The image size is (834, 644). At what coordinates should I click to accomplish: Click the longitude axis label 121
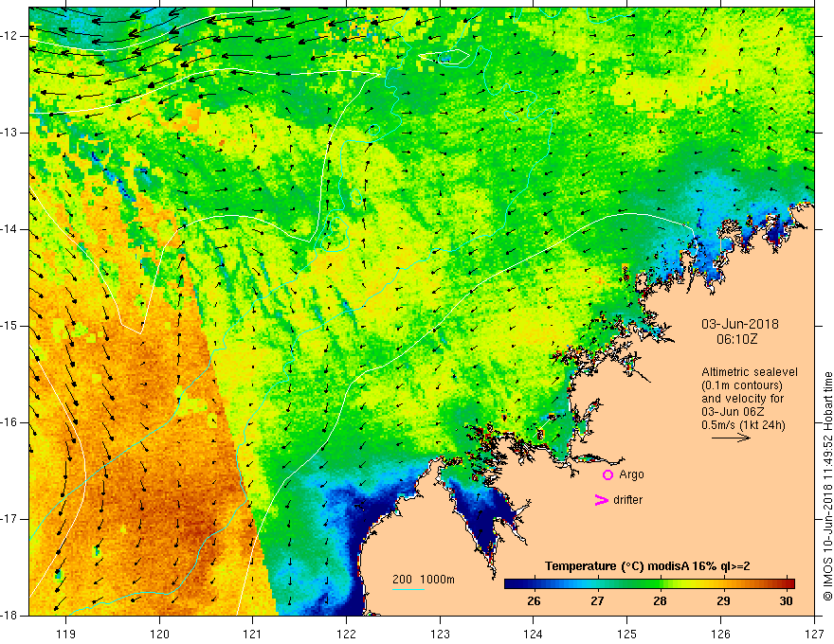tap(253, 634)
